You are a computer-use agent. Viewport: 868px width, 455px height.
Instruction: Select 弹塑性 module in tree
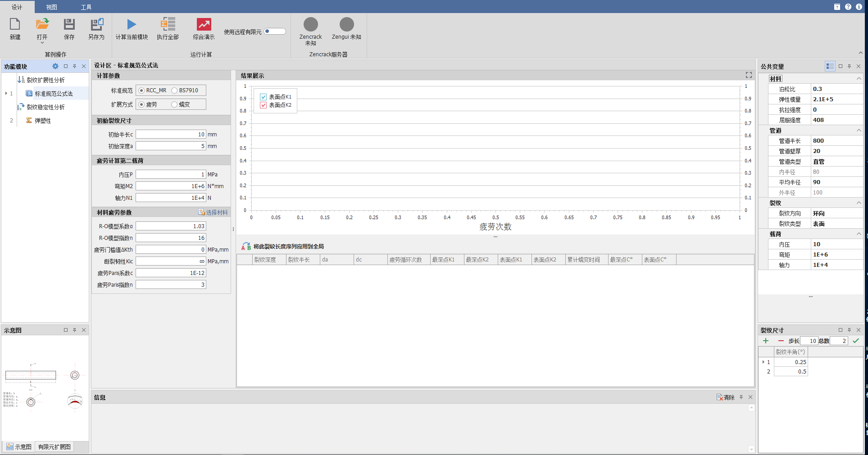[43, 121]
